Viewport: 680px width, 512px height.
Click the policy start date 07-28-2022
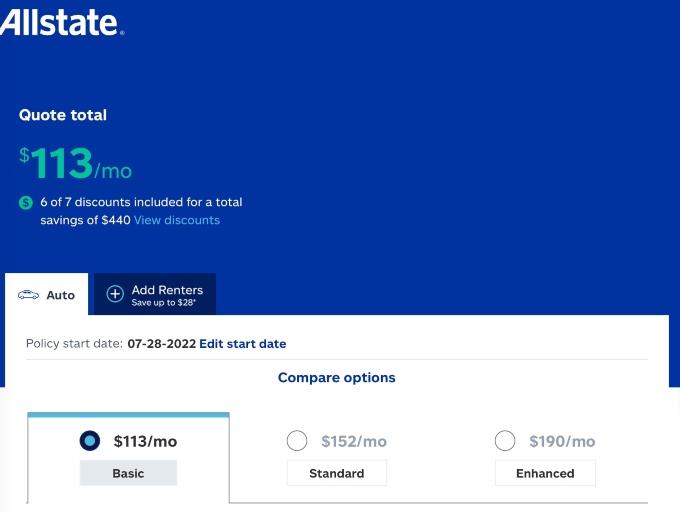tap(162, 344)
